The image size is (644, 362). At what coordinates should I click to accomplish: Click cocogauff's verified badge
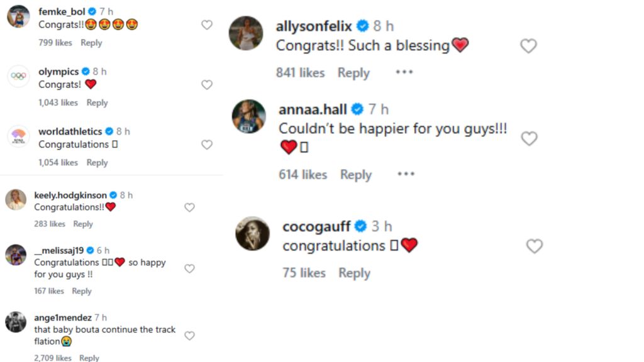360,225
